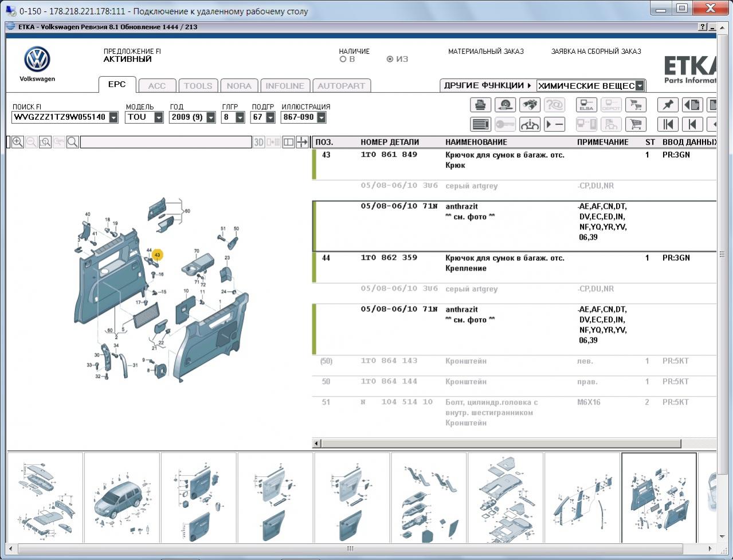Click the double shopping carts icon
The width and height of the screenshot is (733, 560).
(635, 105)
